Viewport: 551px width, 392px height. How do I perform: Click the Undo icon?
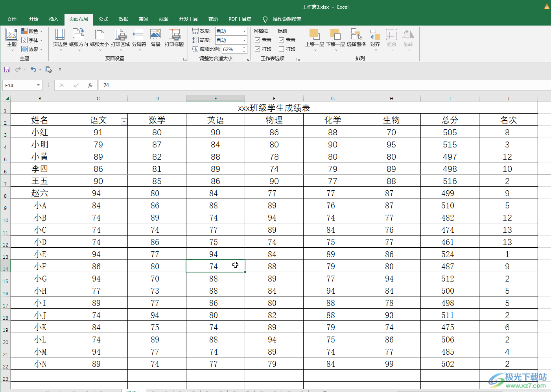pos(33,70)
